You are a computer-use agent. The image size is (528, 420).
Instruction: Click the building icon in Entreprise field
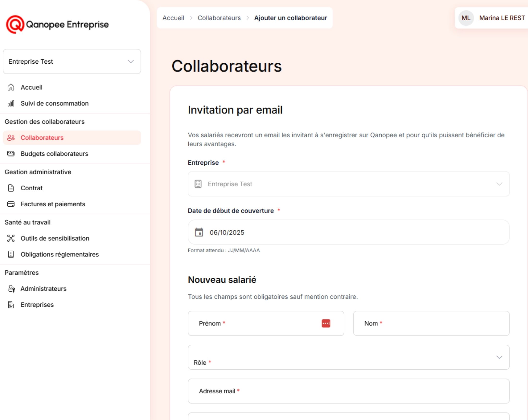pyautogui.click(x=198, y=184)
